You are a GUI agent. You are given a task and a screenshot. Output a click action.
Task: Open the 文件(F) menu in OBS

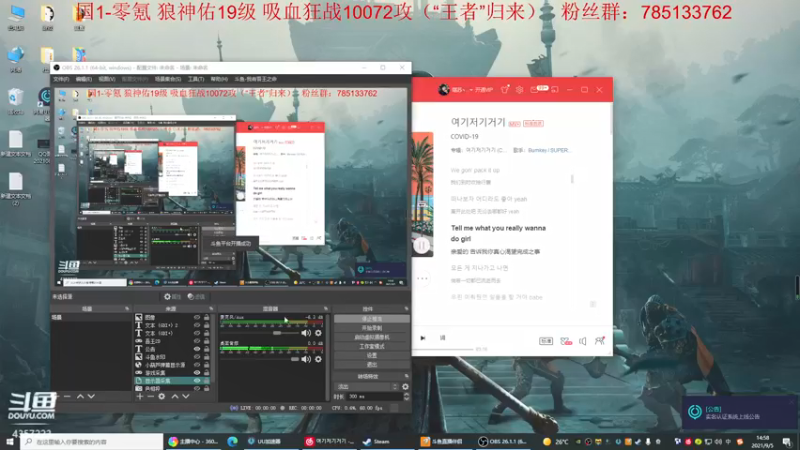[x=61, y=79]
